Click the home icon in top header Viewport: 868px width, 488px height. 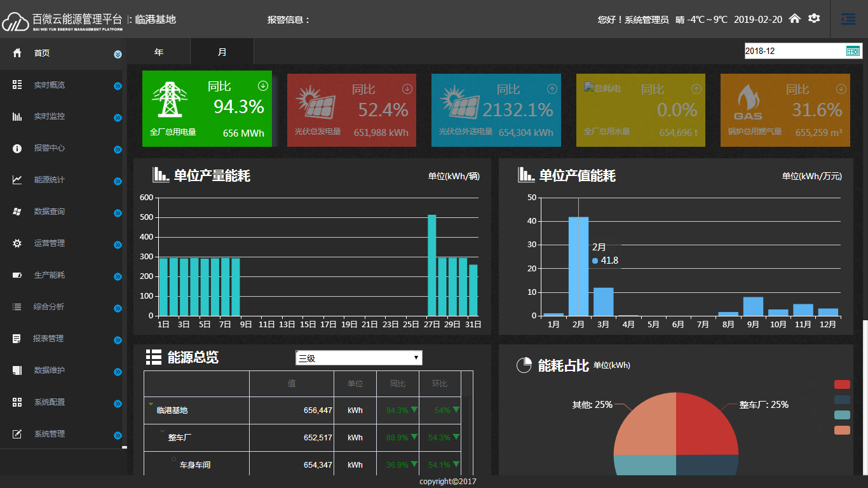(794, 19)
